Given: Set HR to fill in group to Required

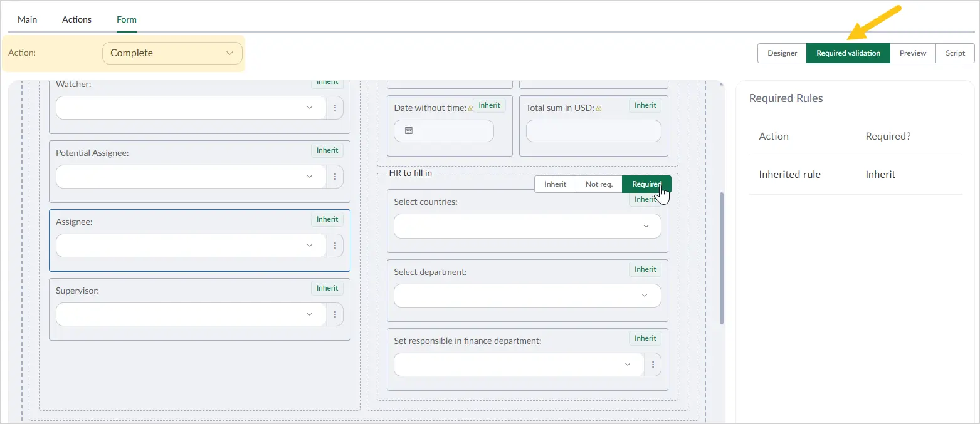Looking at the screenshot, I should [x=646, y=184].
